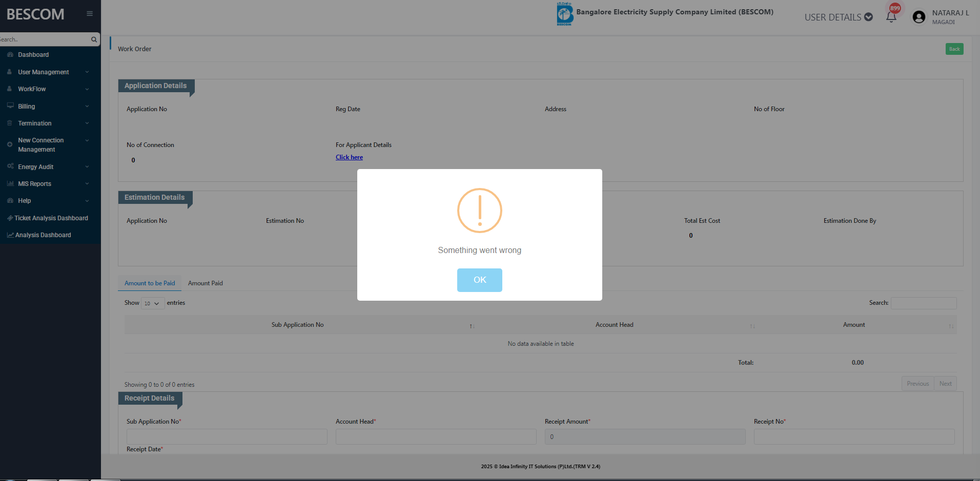
Task: Click the BESCOM sidebar title
Action: (x=35, y=14)
